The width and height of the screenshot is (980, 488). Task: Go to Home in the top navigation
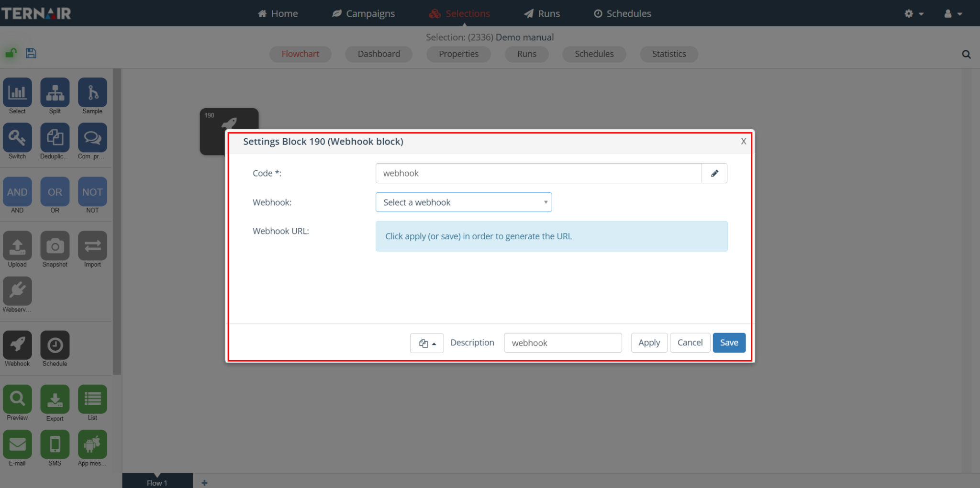[278, 13]
